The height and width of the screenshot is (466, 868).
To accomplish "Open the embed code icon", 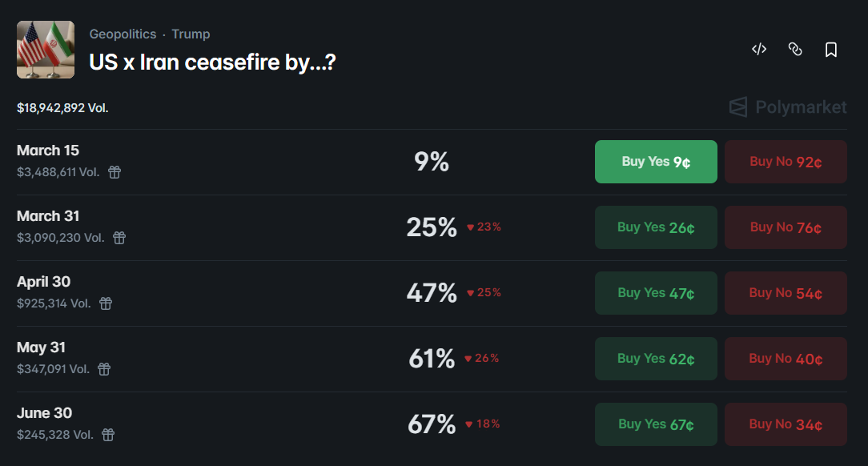I will pyautogui.click(x=758, y=49).
